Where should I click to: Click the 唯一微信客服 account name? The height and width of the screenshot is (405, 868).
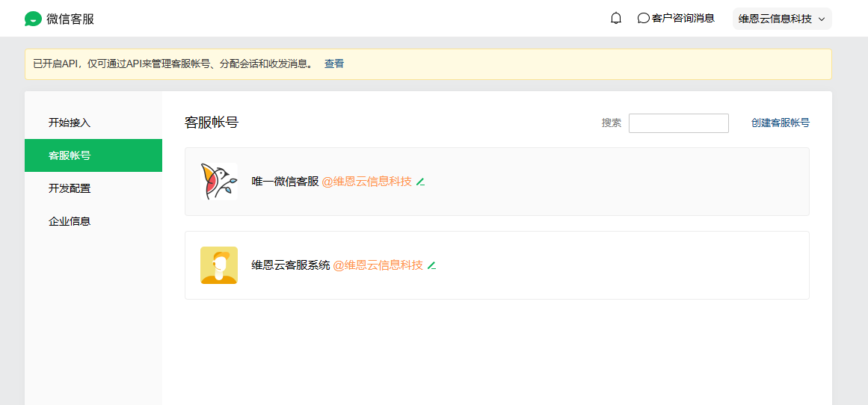tap(285, 182)
